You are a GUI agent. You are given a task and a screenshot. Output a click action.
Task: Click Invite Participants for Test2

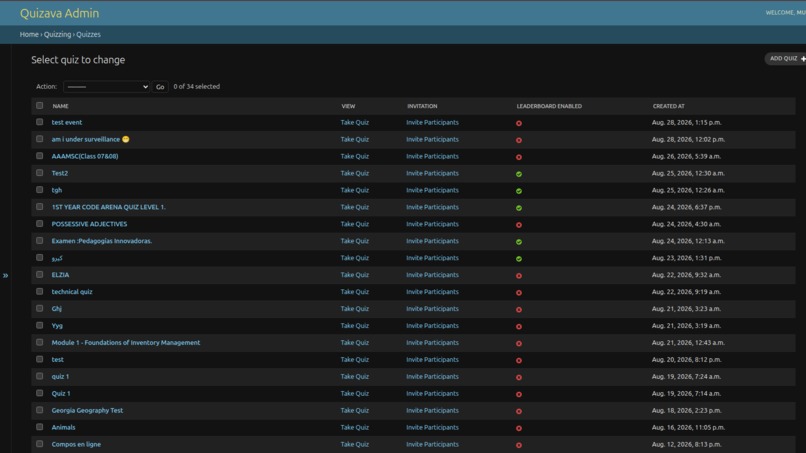pyautogui.click(x=432, y=173)
